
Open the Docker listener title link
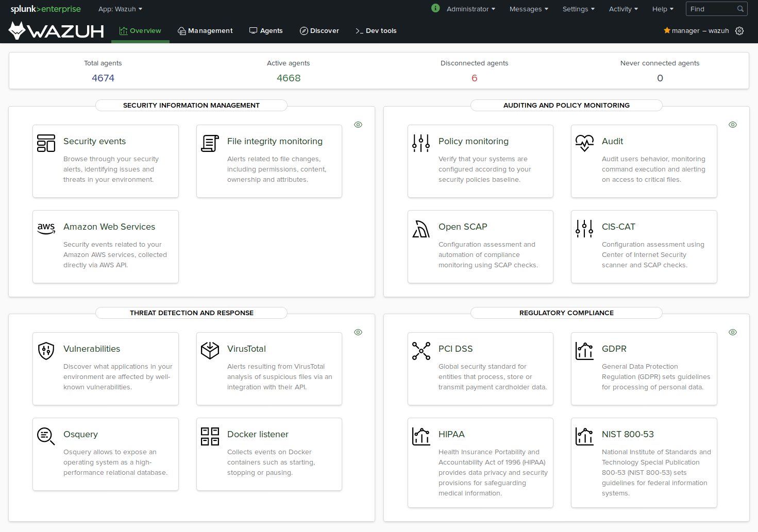[258, 434]
